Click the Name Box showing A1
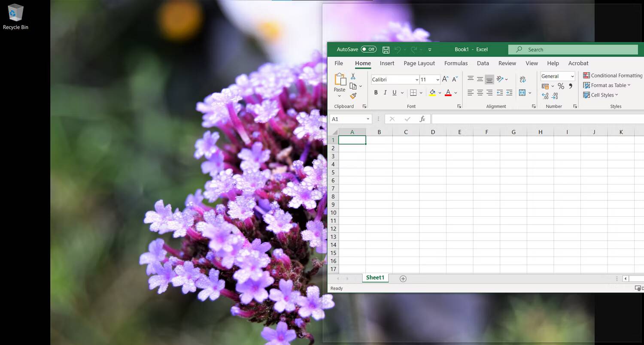The image size is (644, 345). [x=348, y=119]
